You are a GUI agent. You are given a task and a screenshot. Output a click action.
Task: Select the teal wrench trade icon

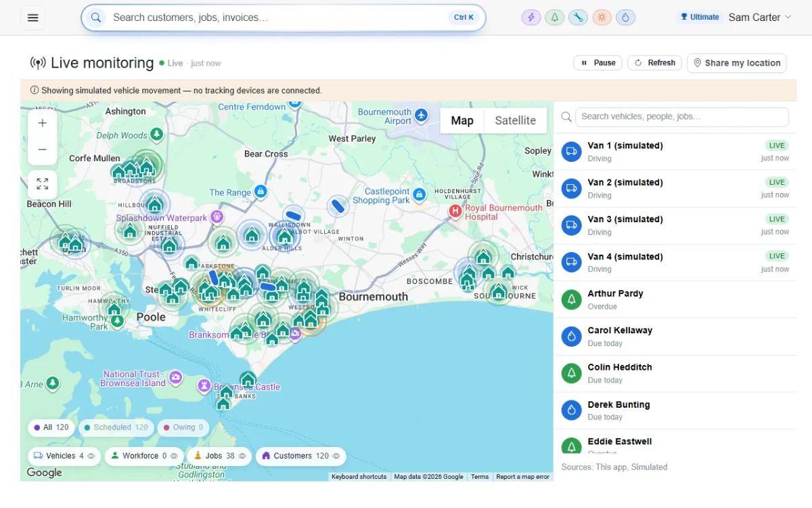tap(578, 18)
